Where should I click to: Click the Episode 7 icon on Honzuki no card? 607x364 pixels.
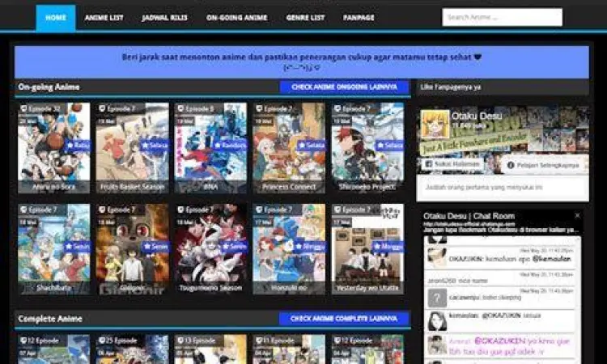tap(257, 210)
